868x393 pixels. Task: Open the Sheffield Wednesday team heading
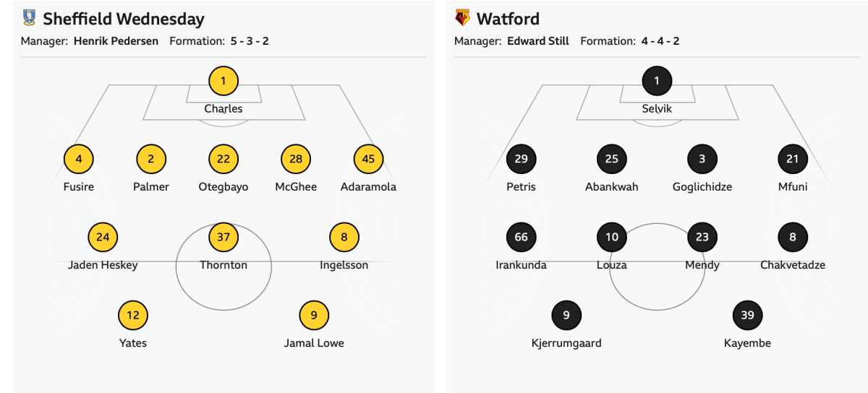(x=124, y=19)
